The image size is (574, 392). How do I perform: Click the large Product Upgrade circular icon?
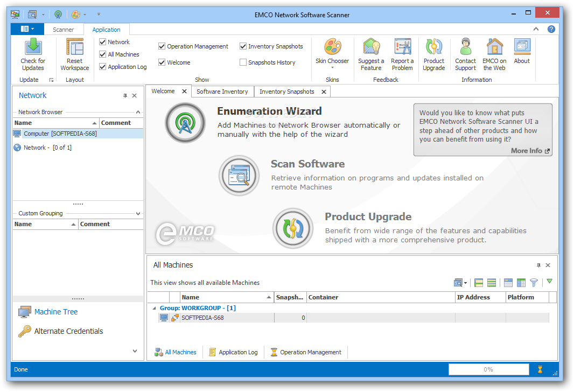pos(292,228)
